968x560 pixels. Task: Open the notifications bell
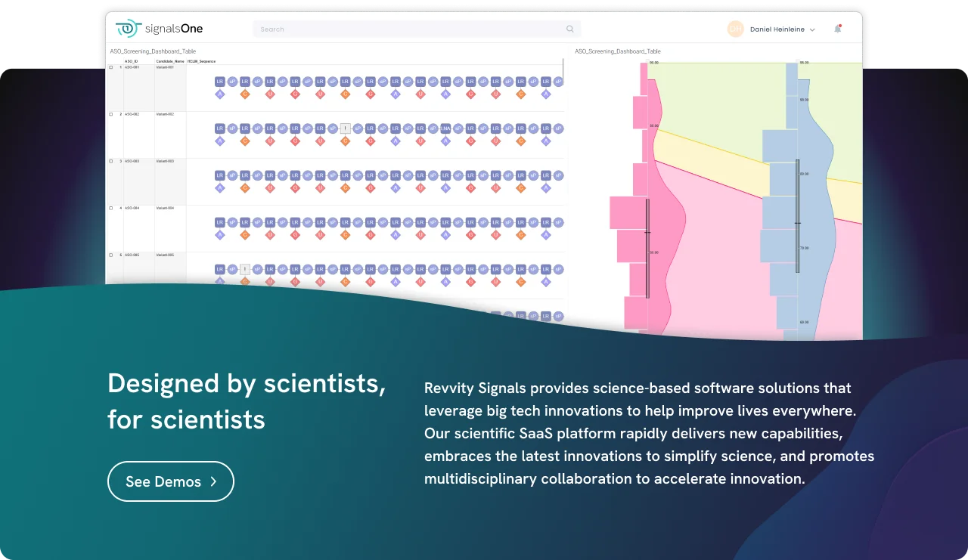tap(838, 29)
